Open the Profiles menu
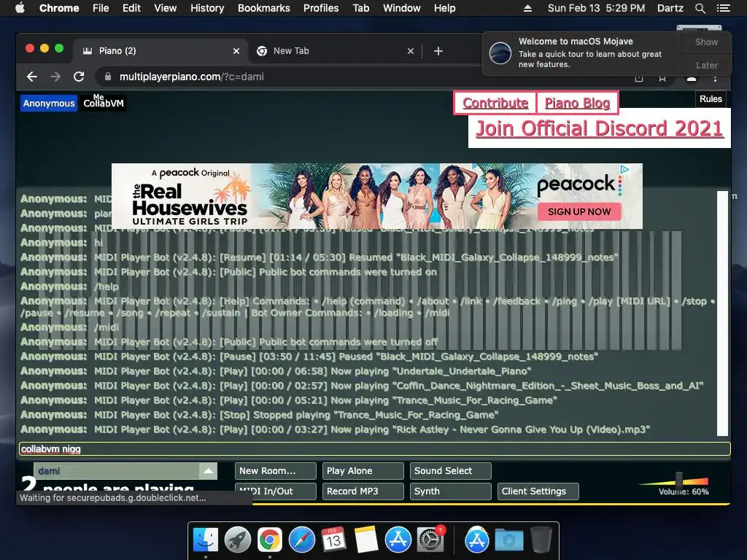747x560 pixels. tap(321, 8)
